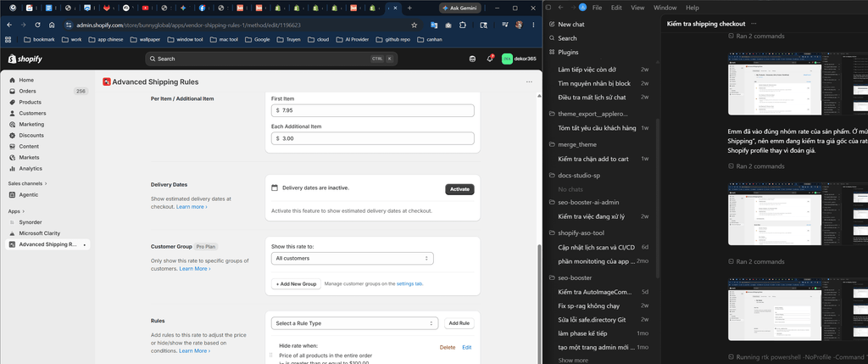Expand the All customers dropdown
The image size is (868, 364).
coord(352,258)
